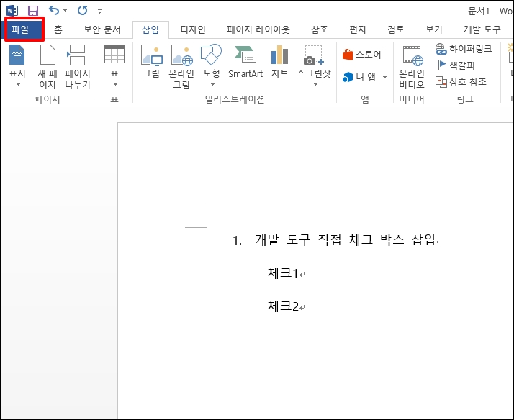Screen dimensions: 514x420
Task: Switch to the 개발 도구 tab
Action: coord(482,29)
